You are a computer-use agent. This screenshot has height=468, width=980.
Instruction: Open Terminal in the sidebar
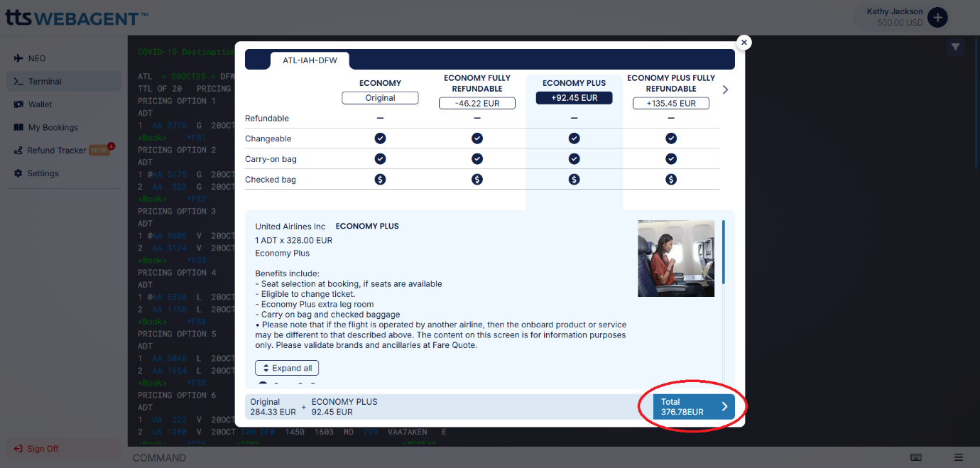click(x=64, y=81)
